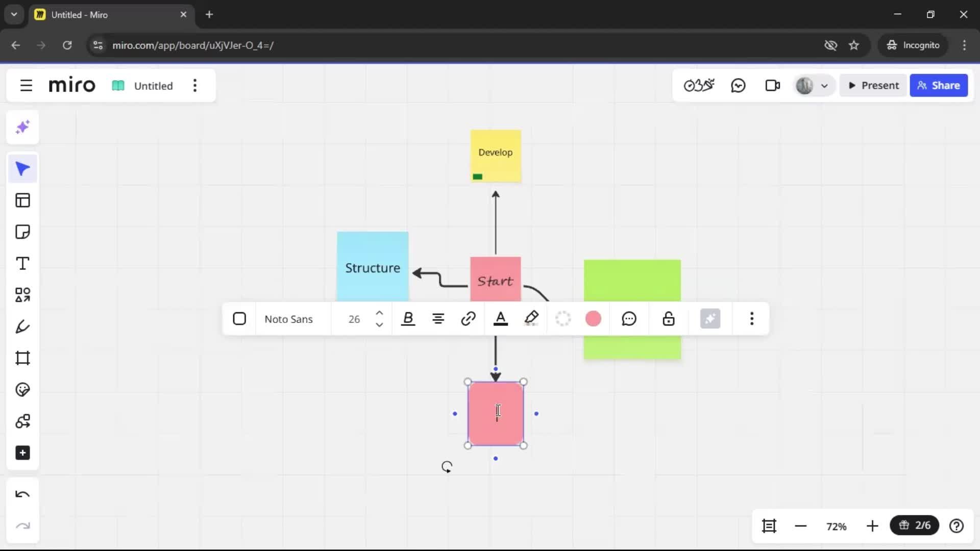Select the Frame tool in sidebar

(x=22, y=358)
